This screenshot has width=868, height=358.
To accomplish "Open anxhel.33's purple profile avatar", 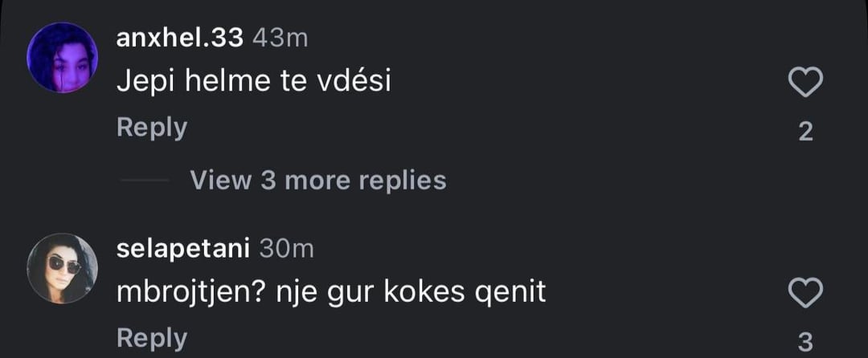I will coord(63,58).
